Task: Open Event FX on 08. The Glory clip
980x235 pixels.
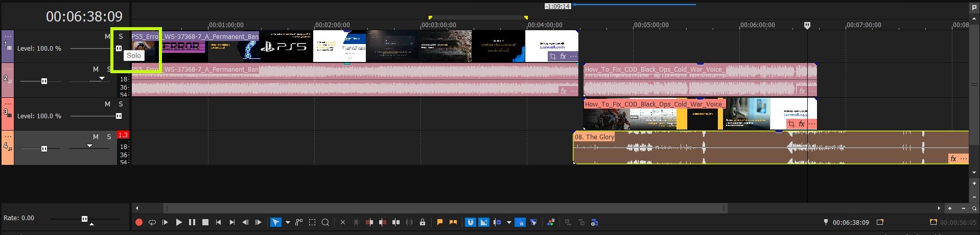Action: click(953, 159)
